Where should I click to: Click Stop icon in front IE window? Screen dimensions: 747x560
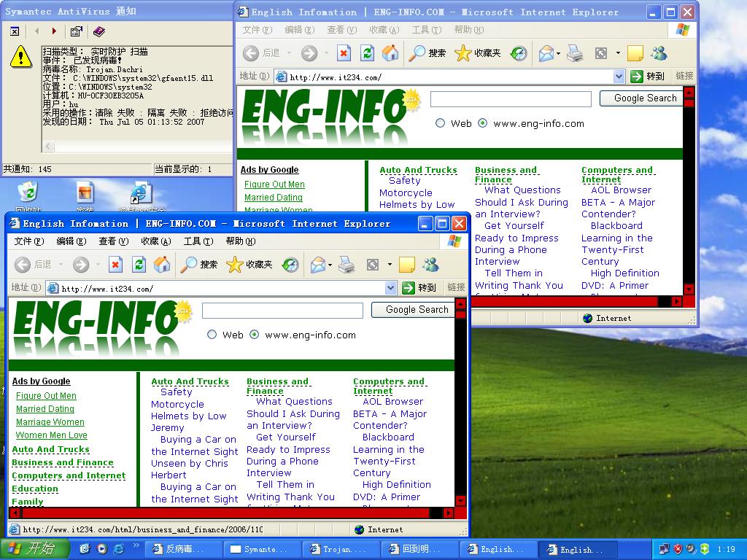115,264
